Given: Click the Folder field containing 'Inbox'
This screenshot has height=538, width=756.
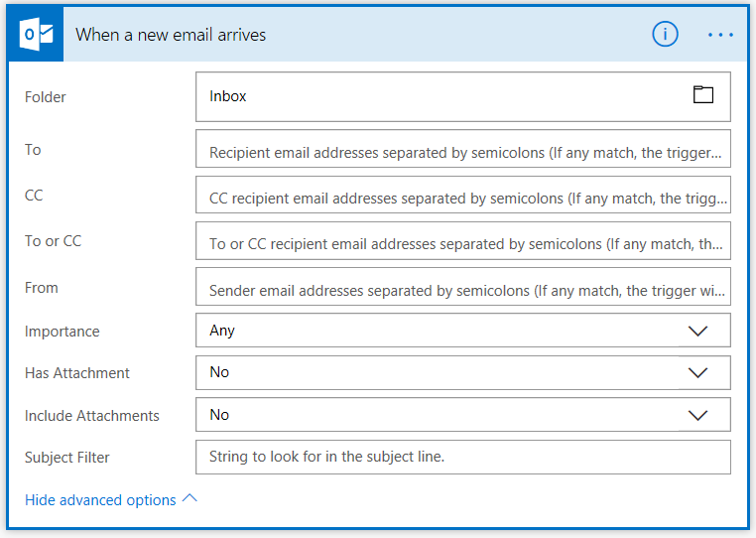Looking at the screenshot, I should click(x=437, y=96).
